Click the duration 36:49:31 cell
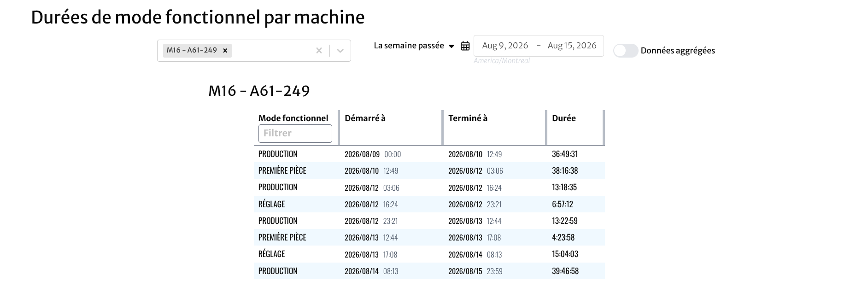The height and width of the screenshot is (287, 868). (565, 154)
